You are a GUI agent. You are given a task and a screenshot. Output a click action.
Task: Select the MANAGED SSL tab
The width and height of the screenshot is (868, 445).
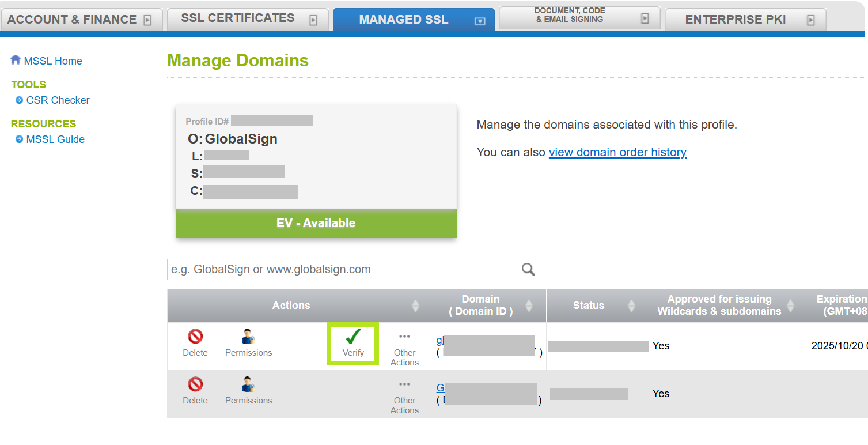click(x=414, y=19)
